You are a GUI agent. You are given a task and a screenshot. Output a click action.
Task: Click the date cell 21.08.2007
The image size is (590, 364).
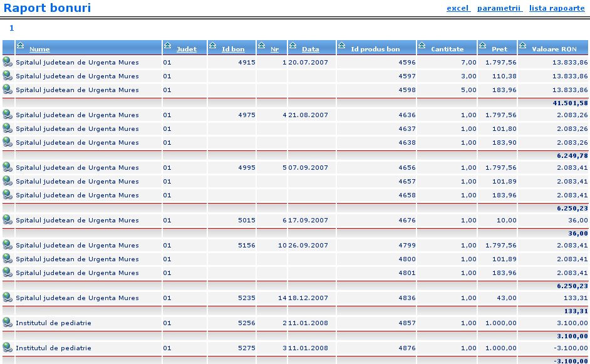(308, 115)
